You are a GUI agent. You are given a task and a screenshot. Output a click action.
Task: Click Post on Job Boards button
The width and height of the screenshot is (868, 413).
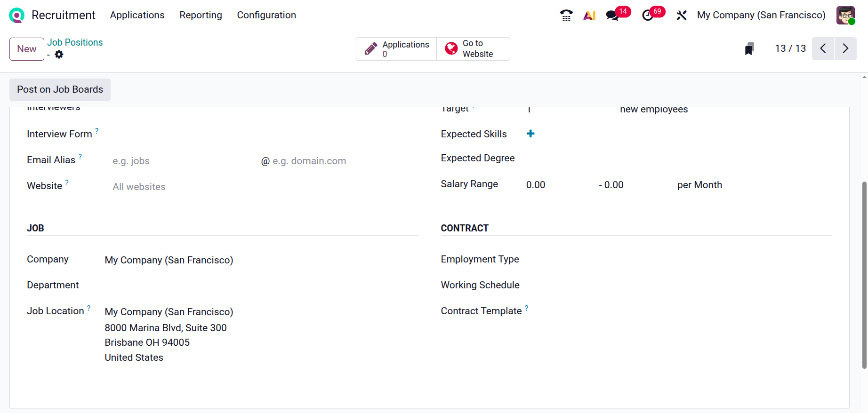point(60,89)
